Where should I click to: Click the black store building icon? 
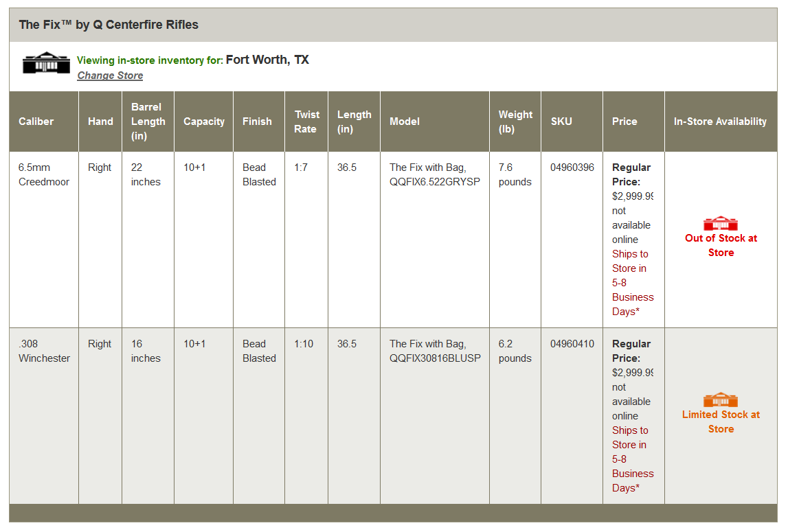[46, 62]
